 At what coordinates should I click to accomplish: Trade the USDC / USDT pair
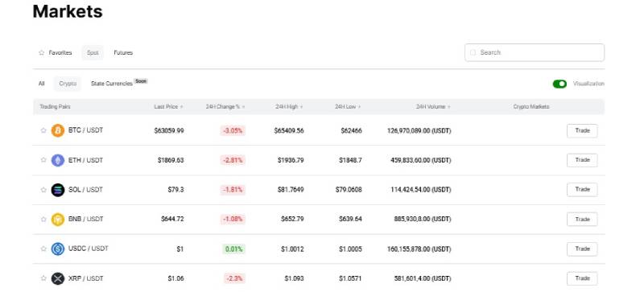coord(582,249)
